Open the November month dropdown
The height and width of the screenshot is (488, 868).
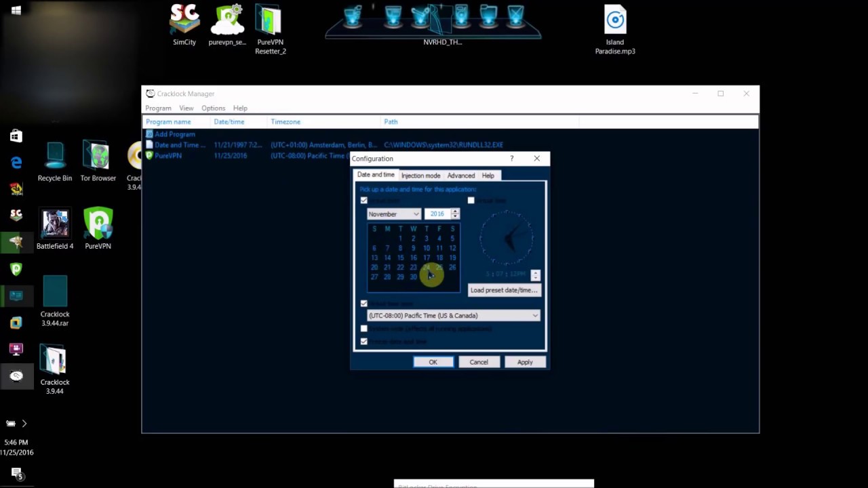coord(394,213)
